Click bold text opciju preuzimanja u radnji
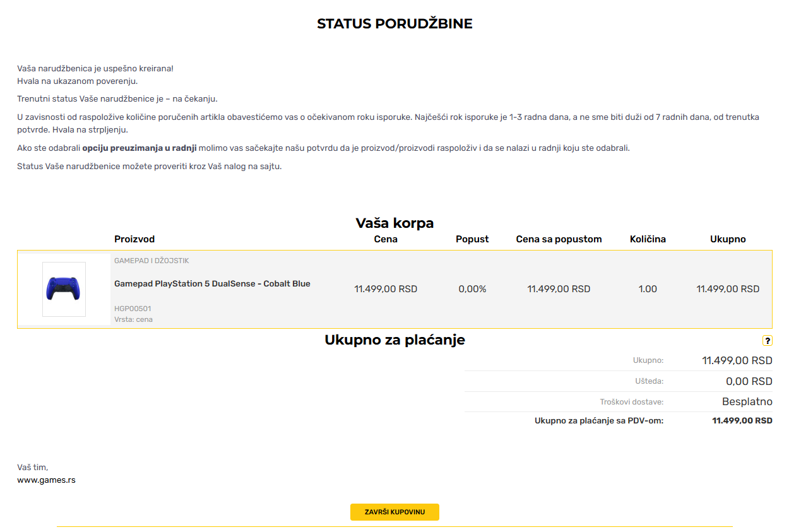The width and height of the screenshot is (789, 532). pos(139,148)
